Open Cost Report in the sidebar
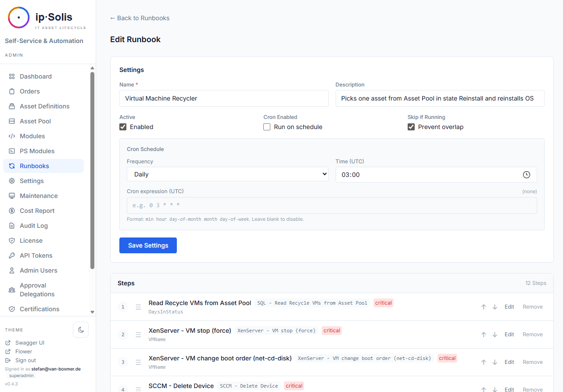563x392 pixels. click(x=43, y=211)
